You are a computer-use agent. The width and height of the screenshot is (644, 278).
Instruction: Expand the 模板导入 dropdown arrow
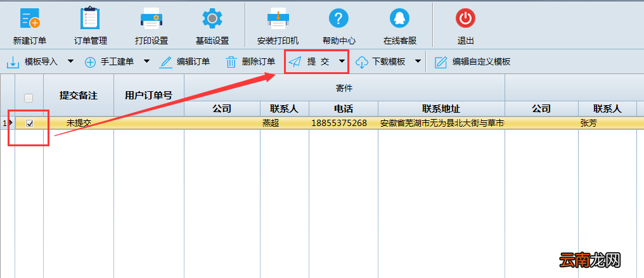[70, 61]
